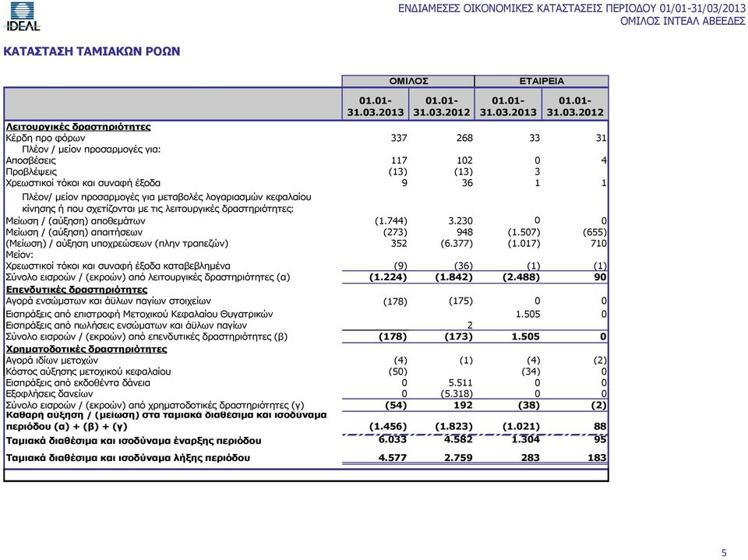Click the receivables value 948
Image resolution: width=748 pixels, height=560 pixels.
[464, 232]
